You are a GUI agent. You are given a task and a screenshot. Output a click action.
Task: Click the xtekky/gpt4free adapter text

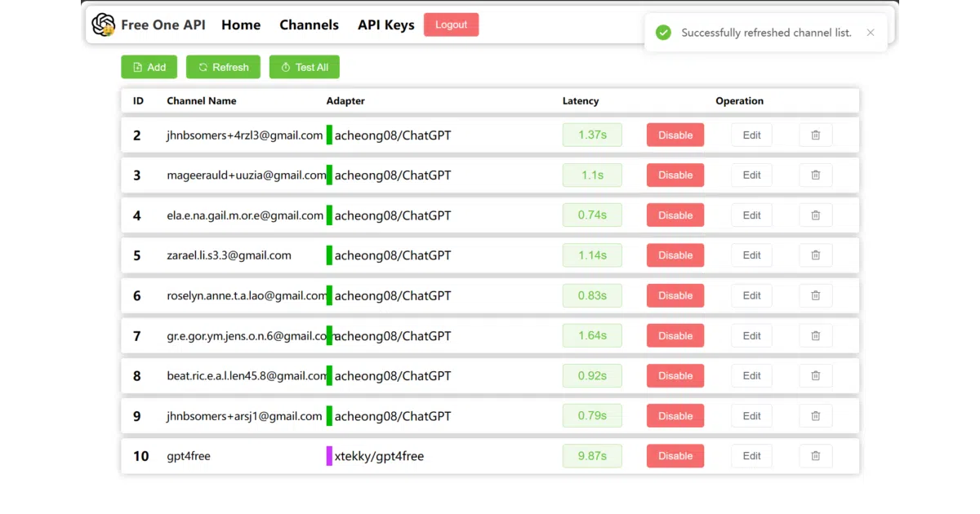coord(379,456)
